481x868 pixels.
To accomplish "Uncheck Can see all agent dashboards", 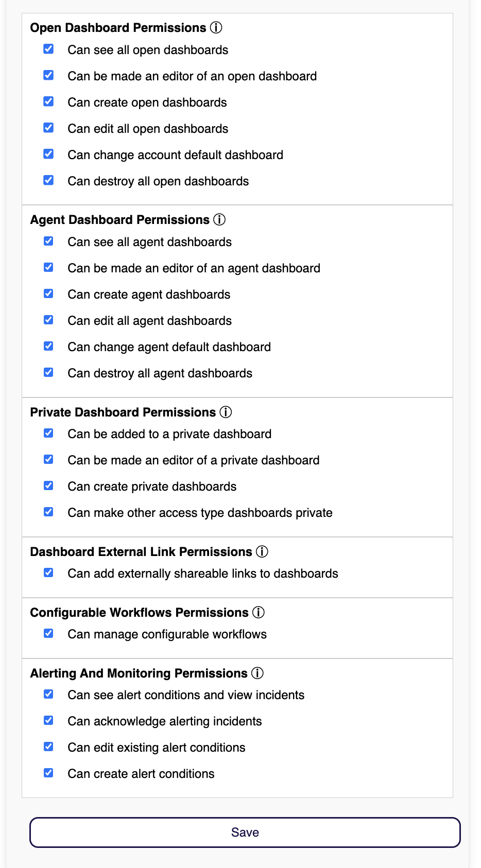I will pyautogui.click(x=48, y=241).
